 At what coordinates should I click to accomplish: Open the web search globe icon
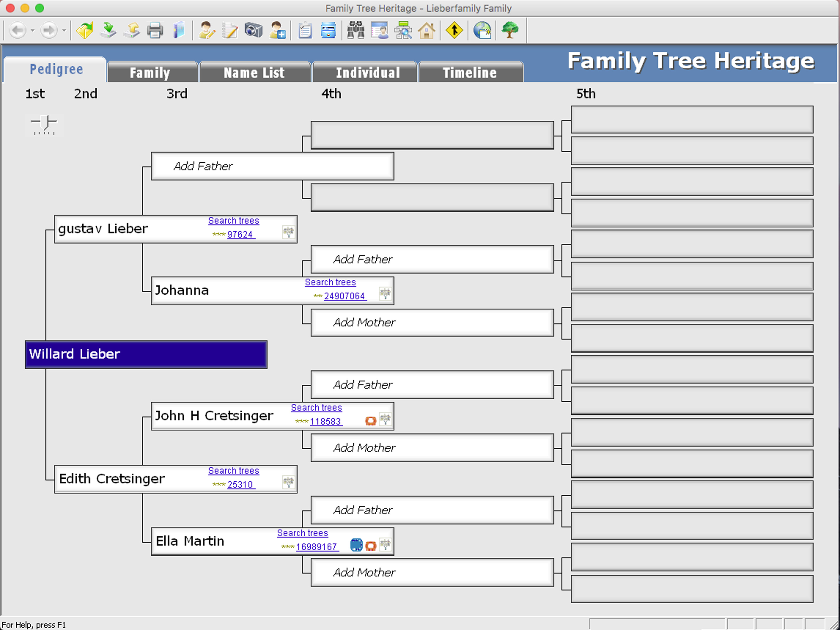click(x=482, y=30)
